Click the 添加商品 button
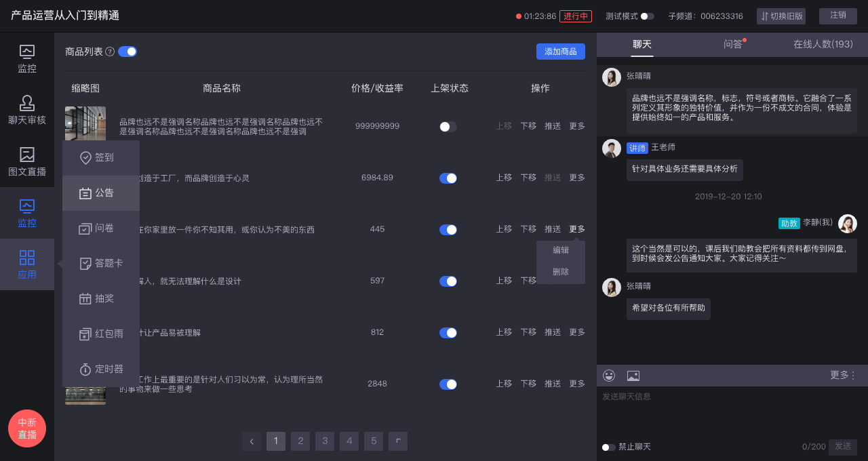This screenshot has width=868, height=461. (561, 52)
